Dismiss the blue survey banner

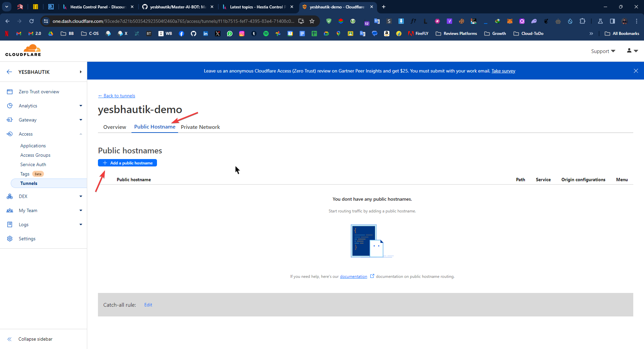636,71
